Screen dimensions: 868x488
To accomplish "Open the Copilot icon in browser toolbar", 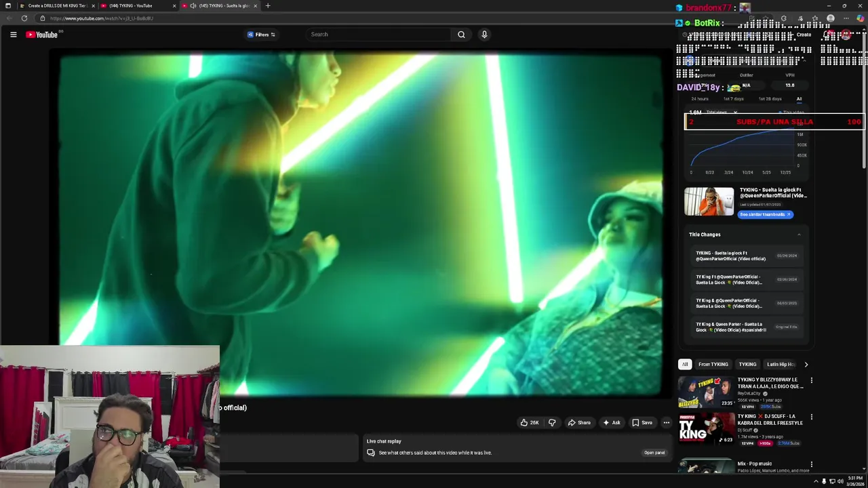I will tap(861, 18).
